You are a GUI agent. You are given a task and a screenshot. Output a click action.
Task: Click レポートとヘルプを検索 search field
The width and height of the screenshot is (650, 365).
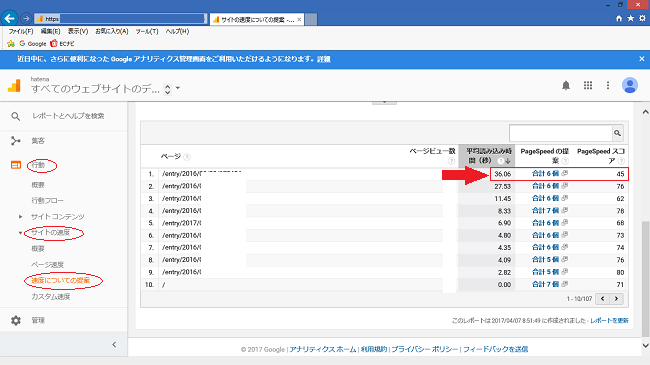(x=68, y=116)
